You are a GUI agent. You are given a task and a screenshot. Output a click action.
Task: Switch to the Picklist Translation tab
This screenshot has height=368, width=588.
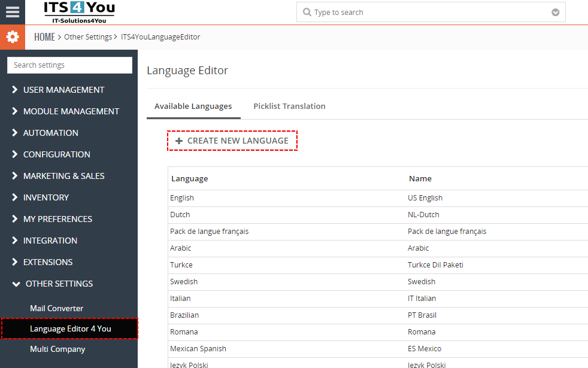pyautogui.click(x=289, y=106)
